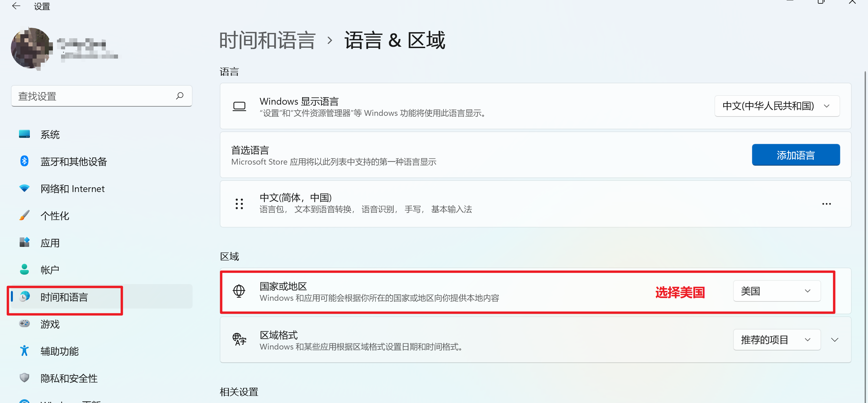Screen dimensions: 868x403
Task: Open 网络和 Internet Wi-Fi icon
Action: [x=24, y=188]
